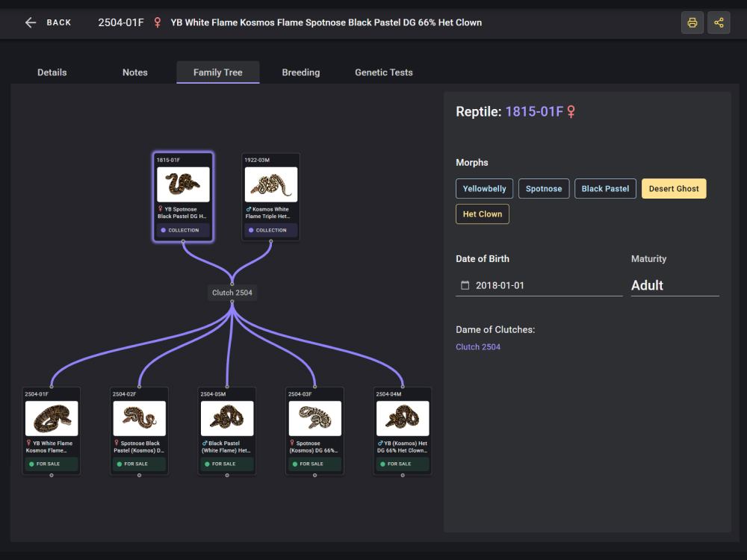Select the Desert Ghost morph tag
Screen dimensions: 747x560
tap(674, 189)
